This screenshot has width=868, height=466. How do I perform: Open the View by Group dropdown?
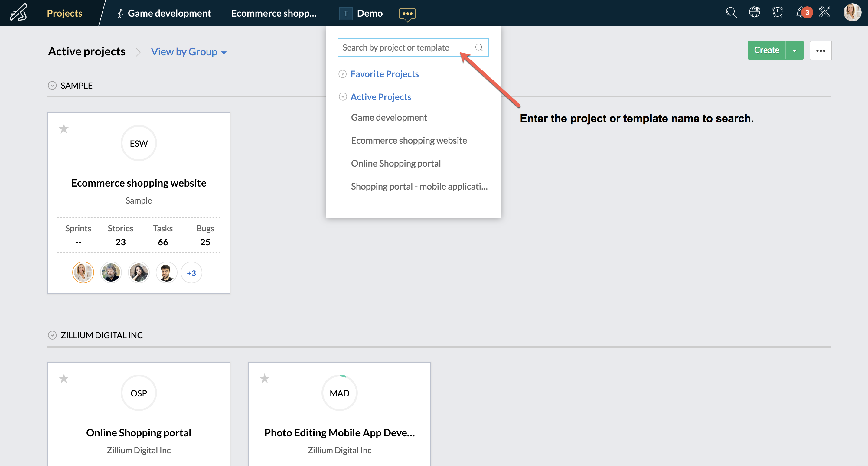[x=188, y=52]
